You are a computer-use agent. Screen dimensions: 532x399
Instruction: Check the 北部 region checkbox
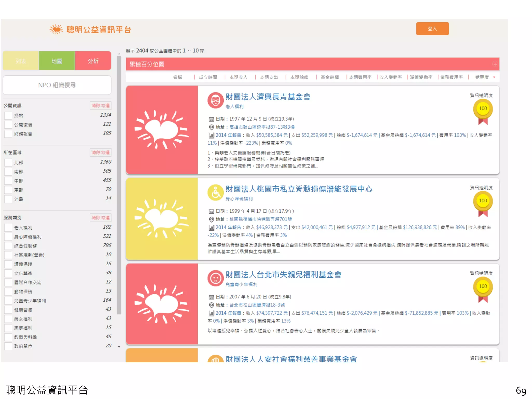coord(8,163)
